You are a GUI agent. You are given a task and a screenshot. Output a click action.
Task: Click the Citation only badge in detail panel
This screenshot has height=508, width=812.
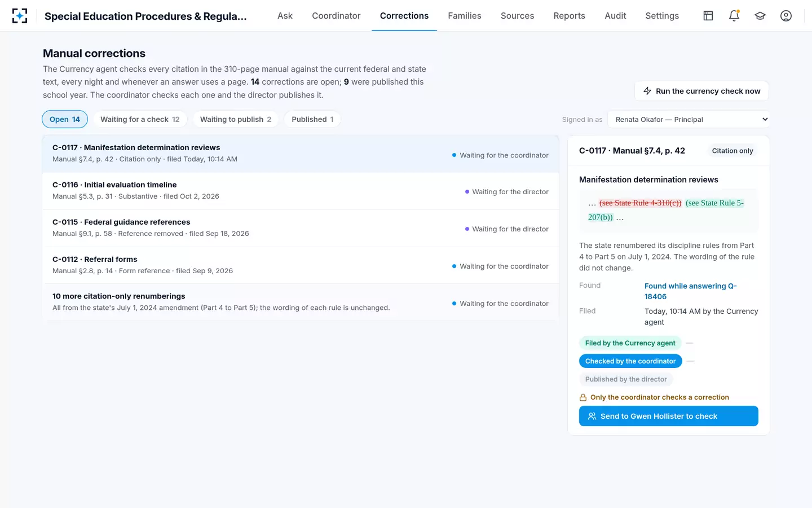(732, 151)
